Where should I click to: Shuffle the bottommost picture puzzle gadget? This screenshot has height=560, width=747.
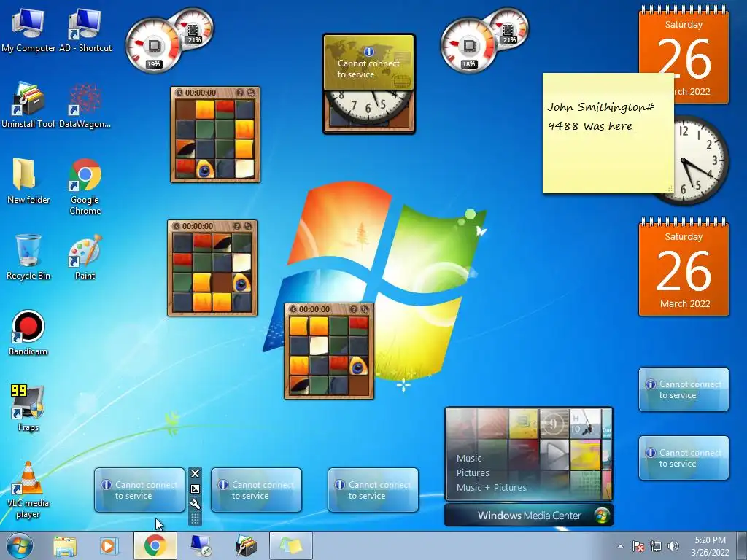[365, 309]
